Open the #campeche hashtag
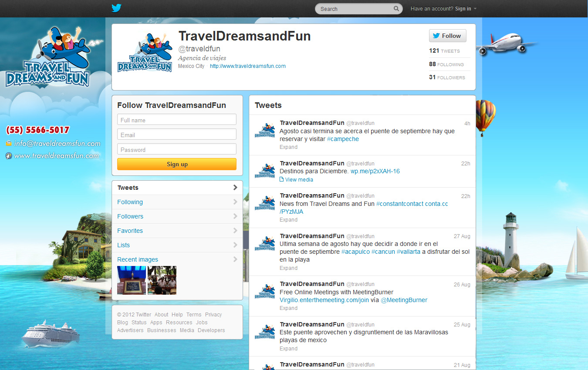The width and height of the screenshot is (588, 370). click(x=343, y=139)
